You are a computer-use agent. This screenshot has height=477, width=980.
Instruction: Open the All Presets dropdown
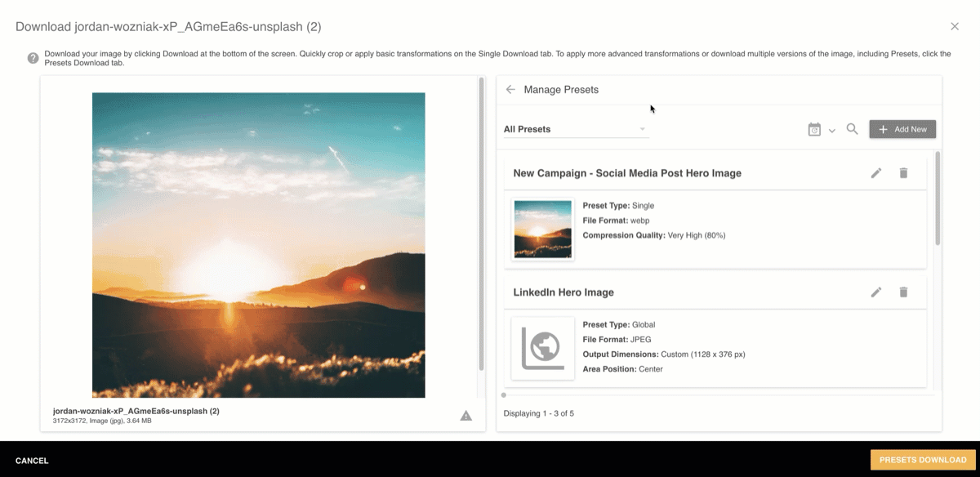point(575,129)
